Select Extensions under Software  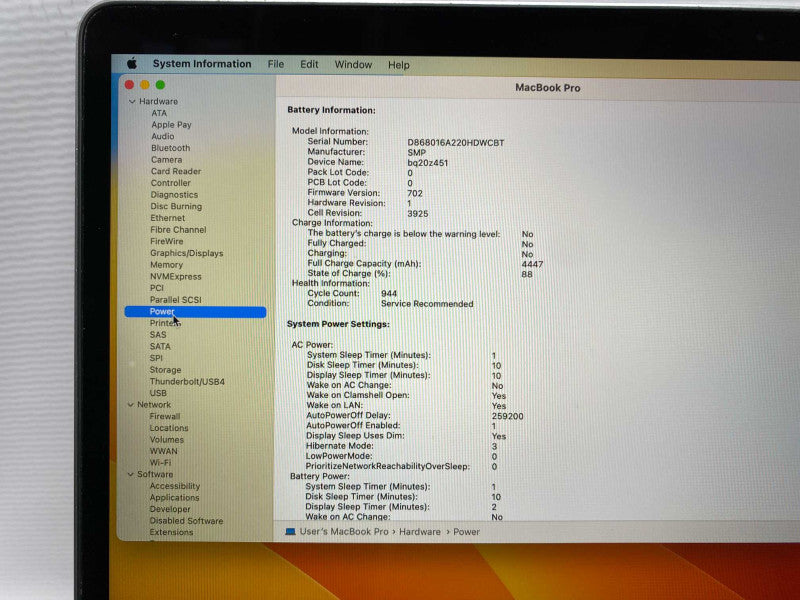pos(171,532)
